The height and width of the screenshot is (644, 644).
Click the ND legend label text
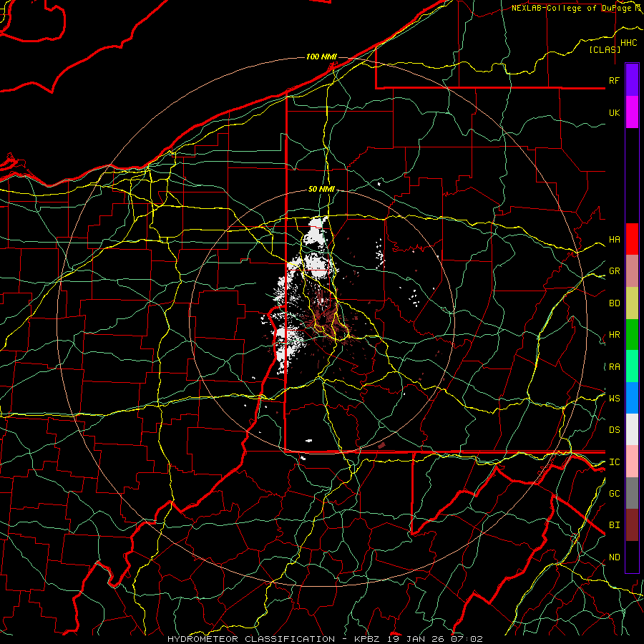coord(614,557)
